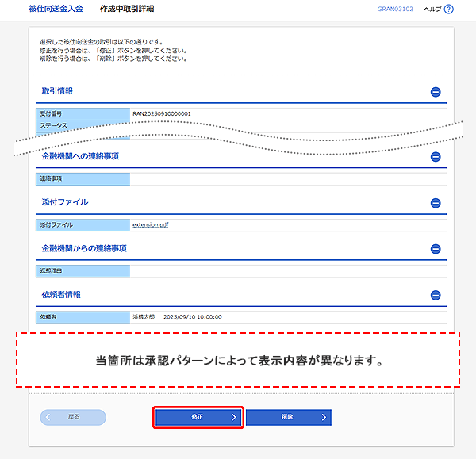
Task: Collapse the 添付ファイル section
Action: point(436,203)
